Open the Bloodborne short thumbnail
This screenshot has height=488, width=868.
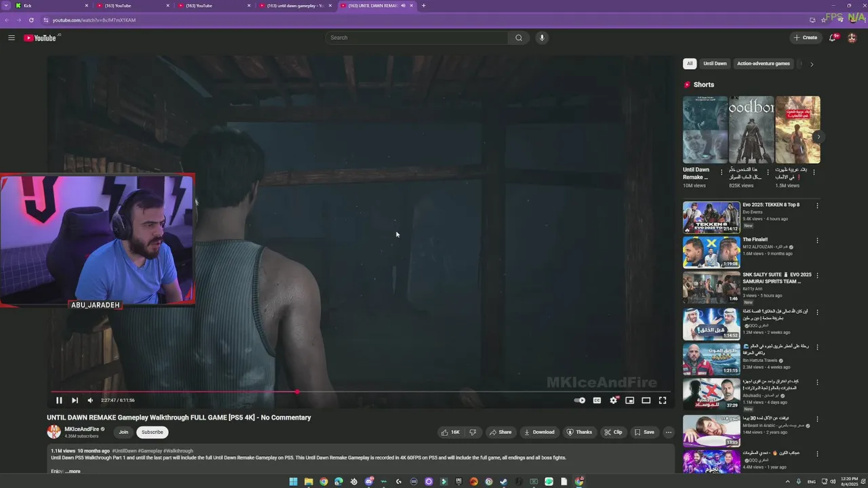[751, 129]
